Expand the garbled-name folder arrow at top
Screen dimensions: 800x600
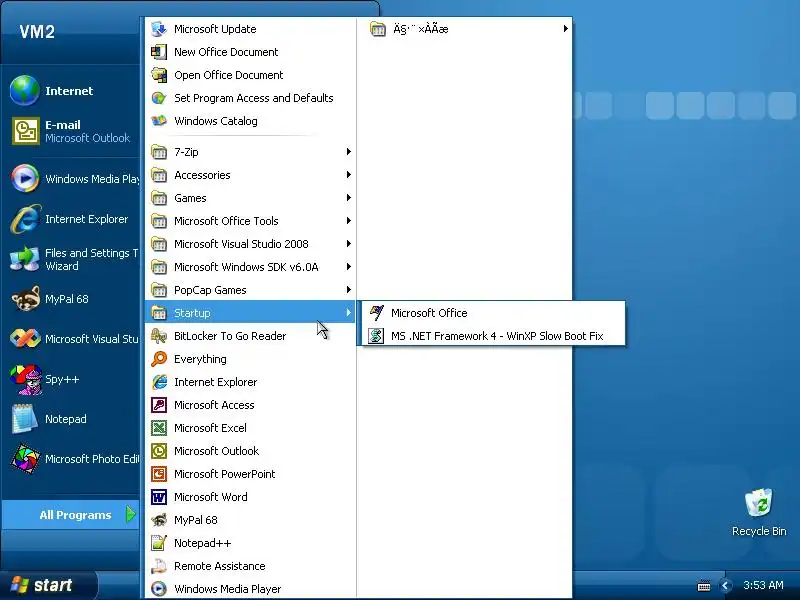tap(565, 29)
